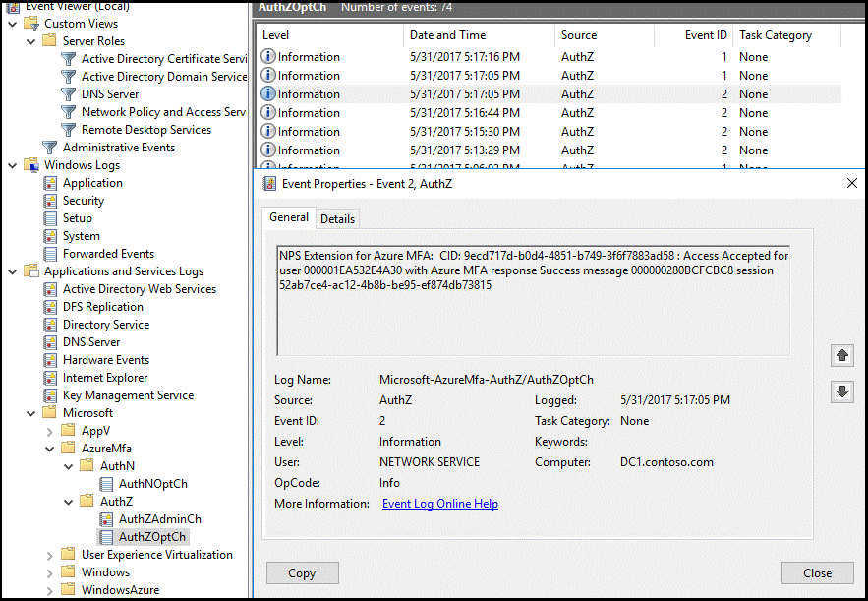Click the DNS Server filter icon under Server Roles

pyautogui.click(x=68, y=94)
